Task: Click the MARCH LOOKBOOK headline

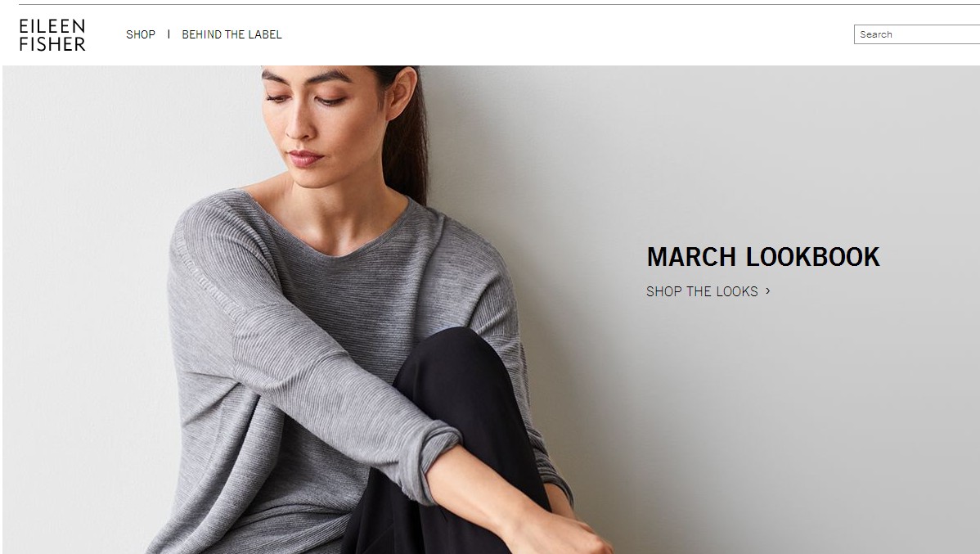Action: point(763,257)
